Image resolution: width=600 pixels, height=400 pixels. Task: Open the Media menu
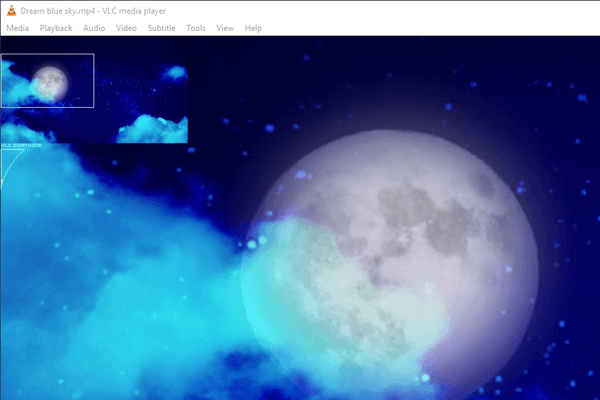[17, 28]
